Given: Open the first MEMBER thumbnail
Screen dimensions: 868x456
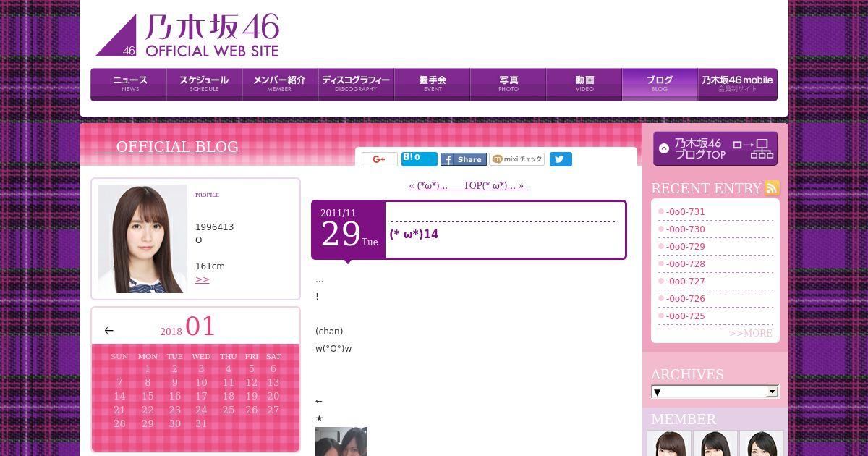Looking at the screenshot, I should point(669,443).
